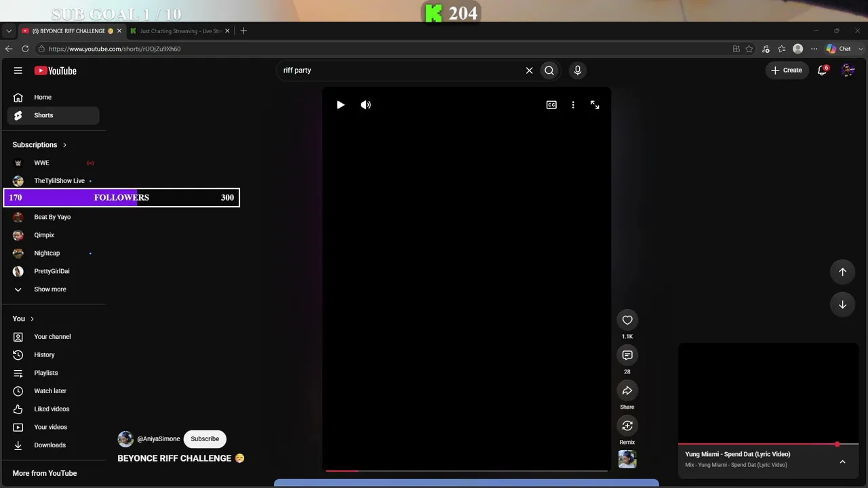Go to the previous Short
Screen dimensions: 868x488
tap(842, 272)
